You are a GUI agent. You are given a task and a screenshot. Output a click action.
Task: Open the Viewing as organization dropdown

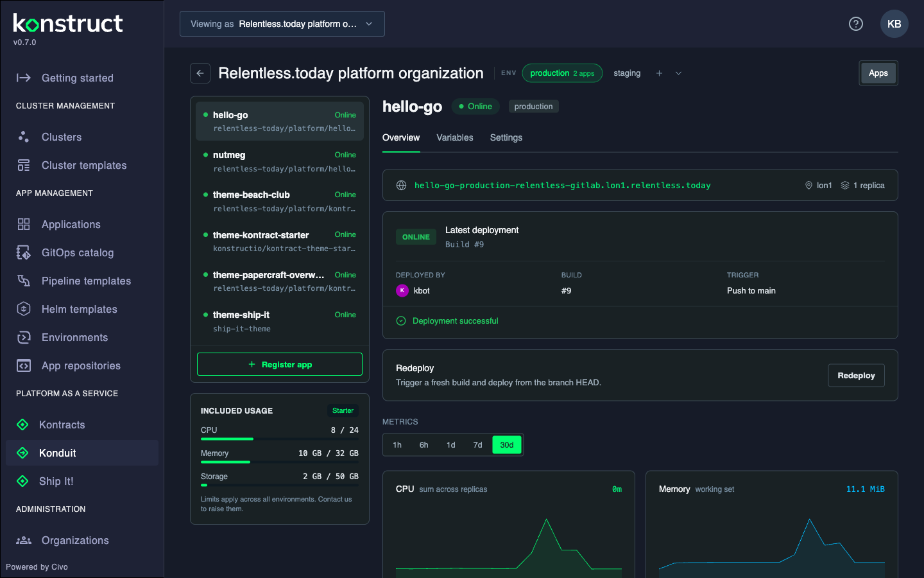click(282, 24)
